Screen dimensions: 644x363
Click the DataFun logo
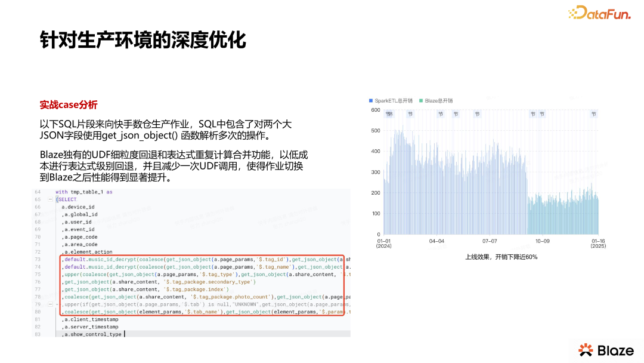click(x=599, y=13)
